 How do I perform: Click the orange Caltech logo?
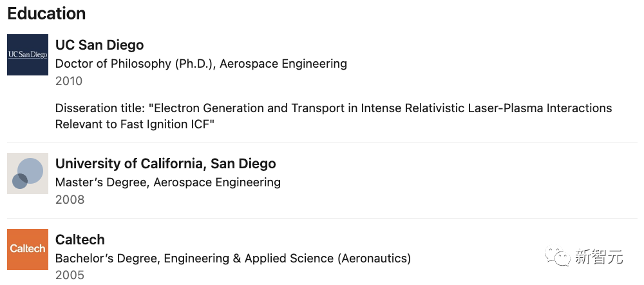click(x=28, y=250)
